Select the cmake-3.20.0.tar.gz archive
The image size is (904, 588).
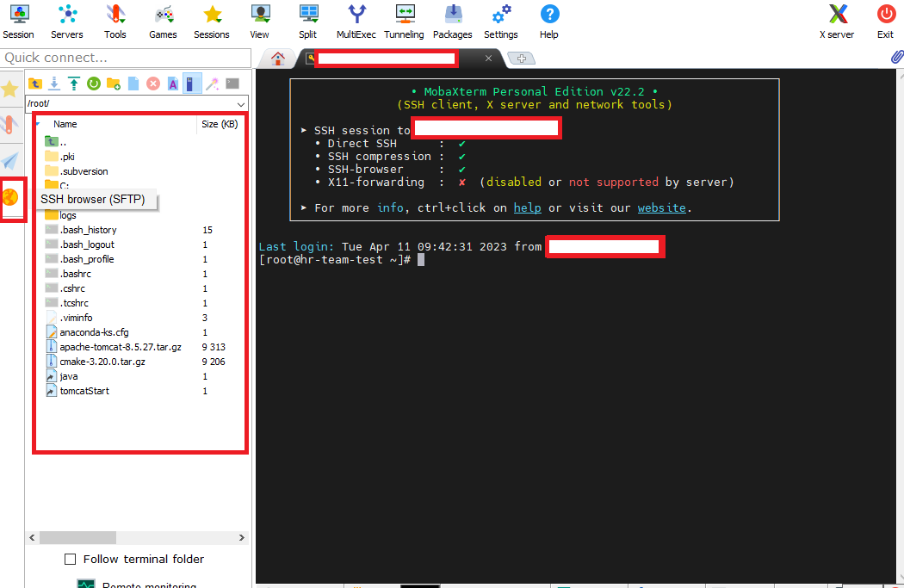tap(95, 362)
